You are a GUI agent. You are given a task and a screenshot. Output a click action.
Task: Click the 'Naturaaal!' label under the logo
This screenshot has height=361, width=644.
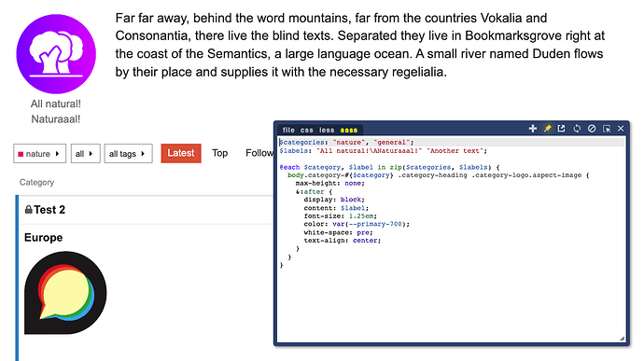[x=55, y=119]
